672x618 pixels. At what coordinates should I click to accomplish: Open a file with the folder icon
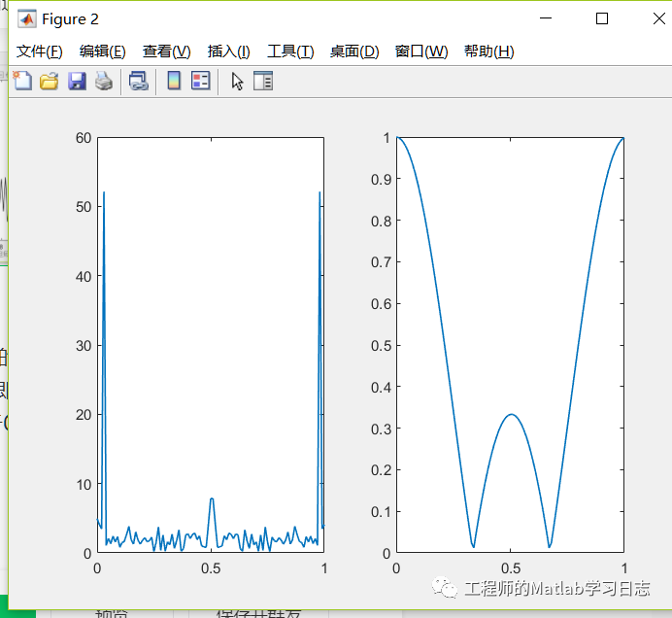[x=50, y=81]
